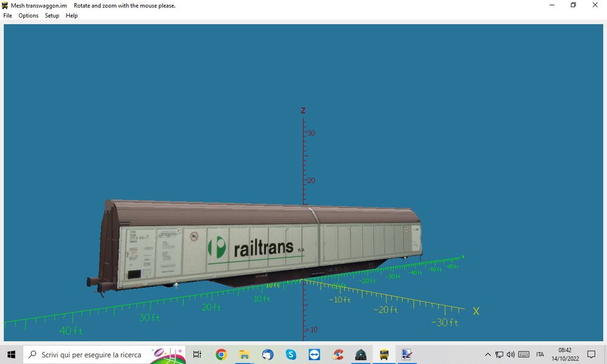Open the File menu
Viewport: 607px width, 364px height.
(8, 16)
